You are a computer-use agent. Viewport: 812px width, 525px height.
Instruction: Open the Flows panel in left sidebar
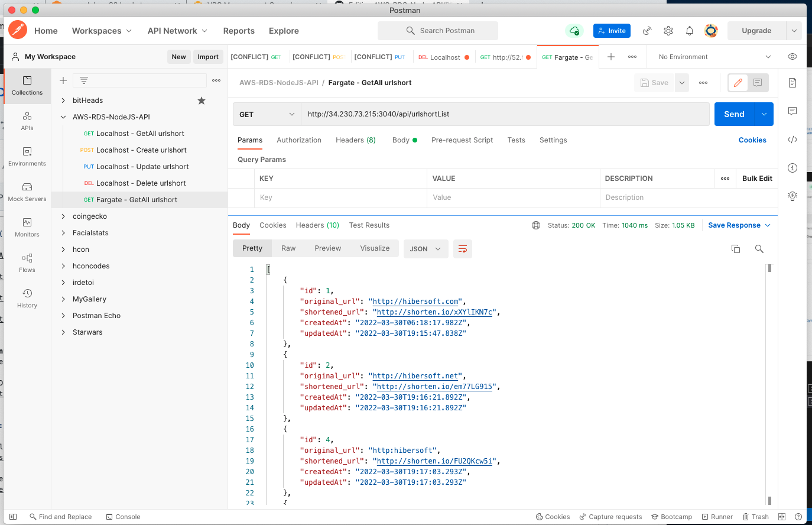[x=27, y=264]
